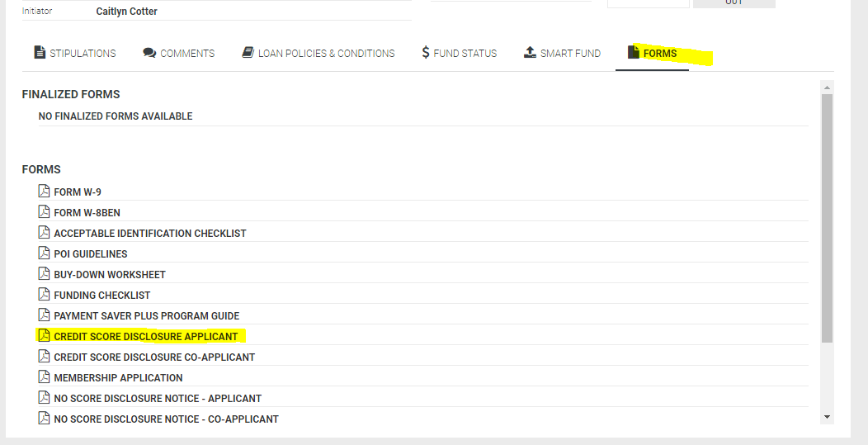868x445 pixels.
Task: Select the Smart Fund tab
Action: (562, 54)
